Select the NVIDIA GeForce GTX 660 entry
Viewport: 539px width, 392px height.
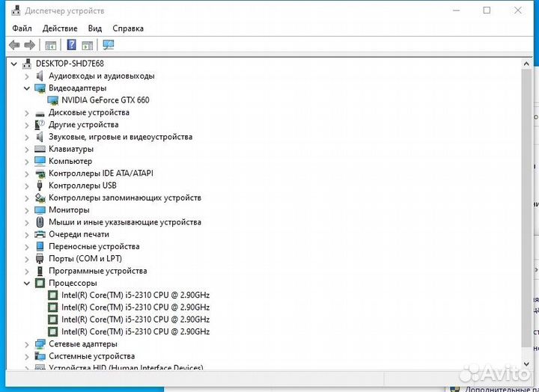pyautogui.click(x=106, y=100)
